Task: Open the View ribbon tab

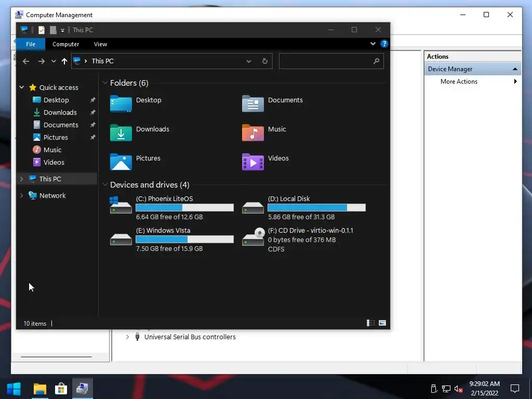Action: pyautogui.click(x=100, y=44)
